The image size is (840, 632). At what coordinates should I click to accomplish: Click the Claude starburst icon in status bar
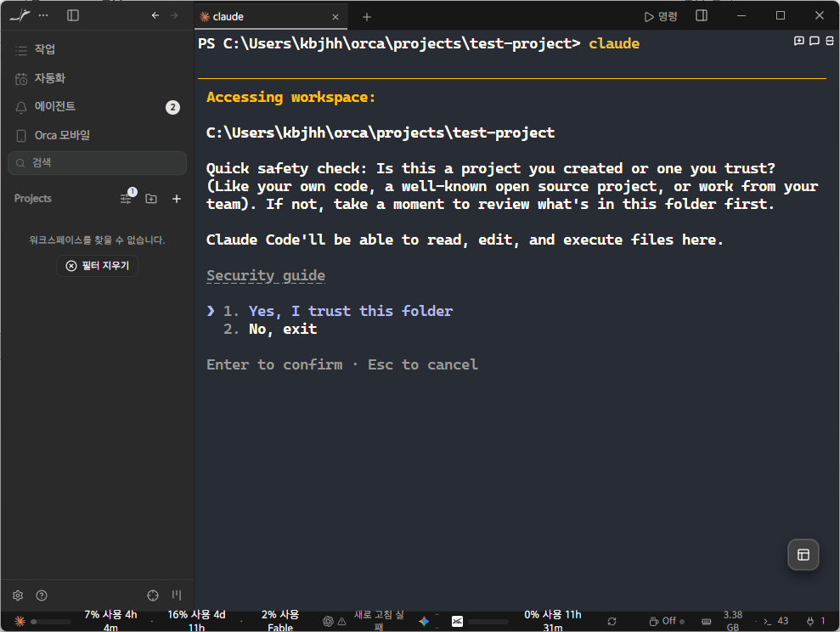(x=20, y=621)
